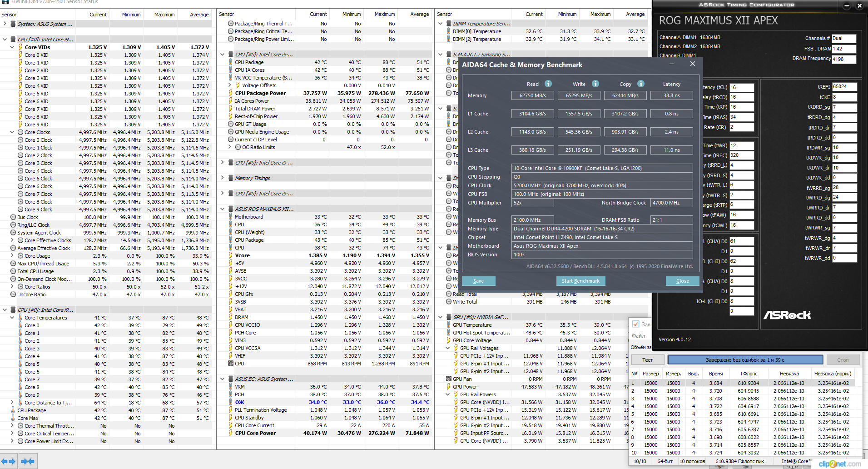Click the info icon next to Copy
The height and width of the screenshot is (469, 868).
click(641, 84)
